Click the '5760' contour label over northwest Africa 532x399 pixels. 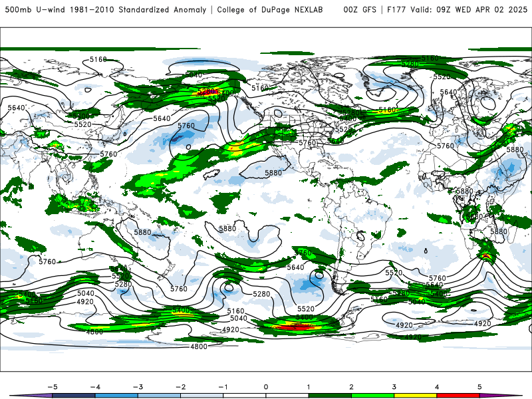click(445, 146)
